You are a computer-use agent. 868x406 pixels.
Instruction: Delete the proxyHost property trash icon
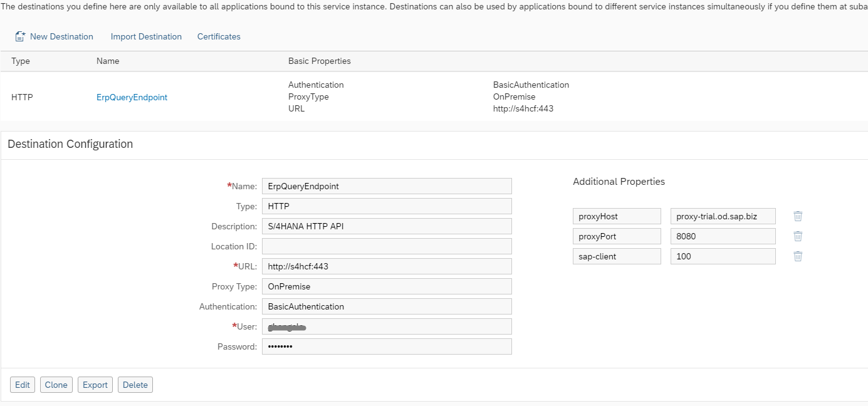[x=798, y=216]
